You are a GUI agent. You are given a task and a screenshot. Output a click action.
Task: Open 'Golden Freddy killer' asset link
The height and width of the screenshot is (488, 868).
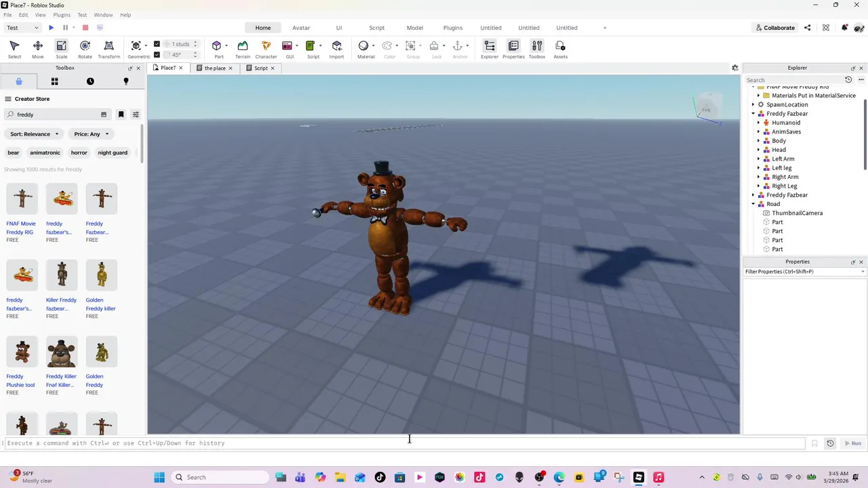(100, 304)
